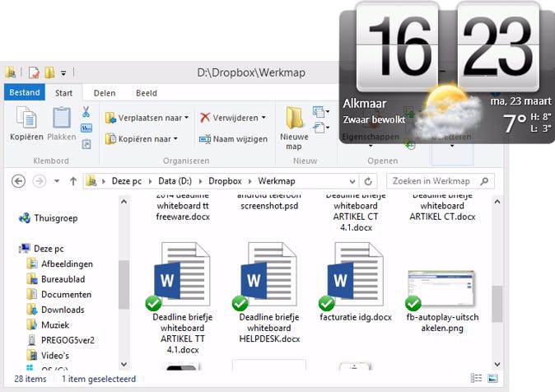Open the easy access dropdown icon

[x=321, y=127]
